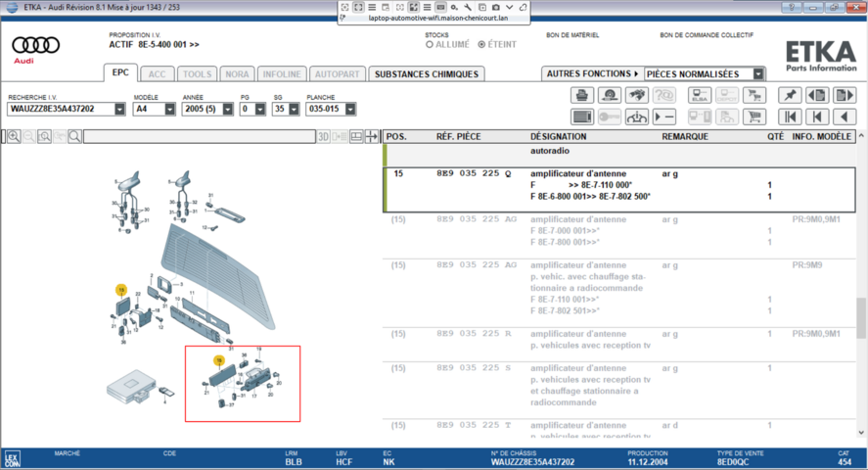The height and width of the screenshot is (470, 868).
Task: Open the SG 35 dropdown
Action: tap(294, 109)
